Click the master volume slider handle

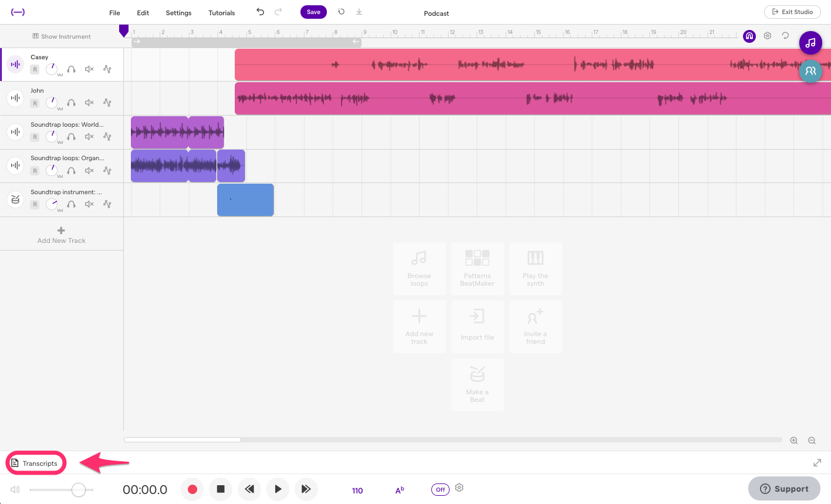79,490
